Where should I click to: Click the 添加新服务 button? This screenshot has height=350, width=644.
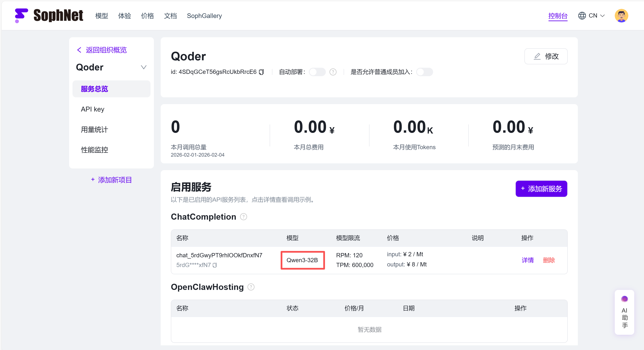[541, 189]
